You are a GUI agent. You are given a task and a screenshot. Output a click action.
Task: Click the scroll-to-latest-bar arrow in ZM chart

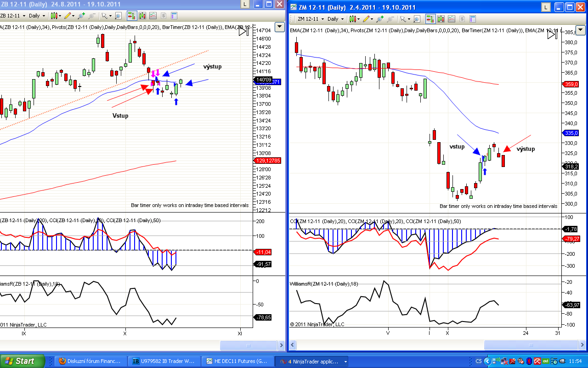[x=553, y=34]
